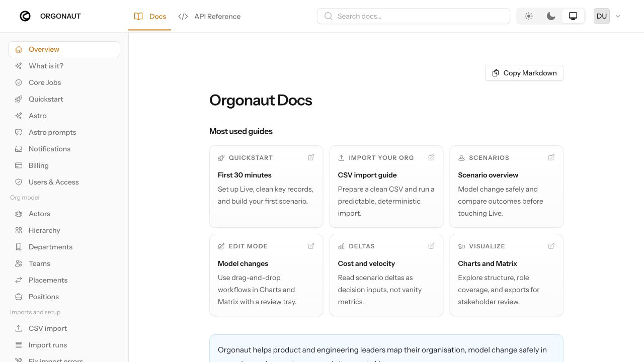The height and width of the screenshot is (362, 644).
Task: Click the Positions briefcase icon
Action: pos(19,297)
